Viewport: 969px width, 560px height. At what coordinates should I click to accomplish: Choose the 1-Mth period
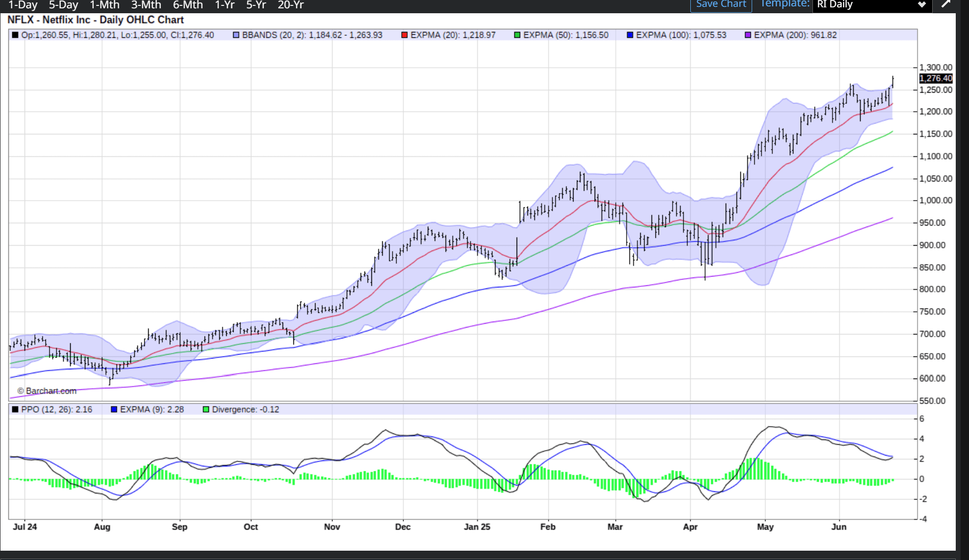105,5
